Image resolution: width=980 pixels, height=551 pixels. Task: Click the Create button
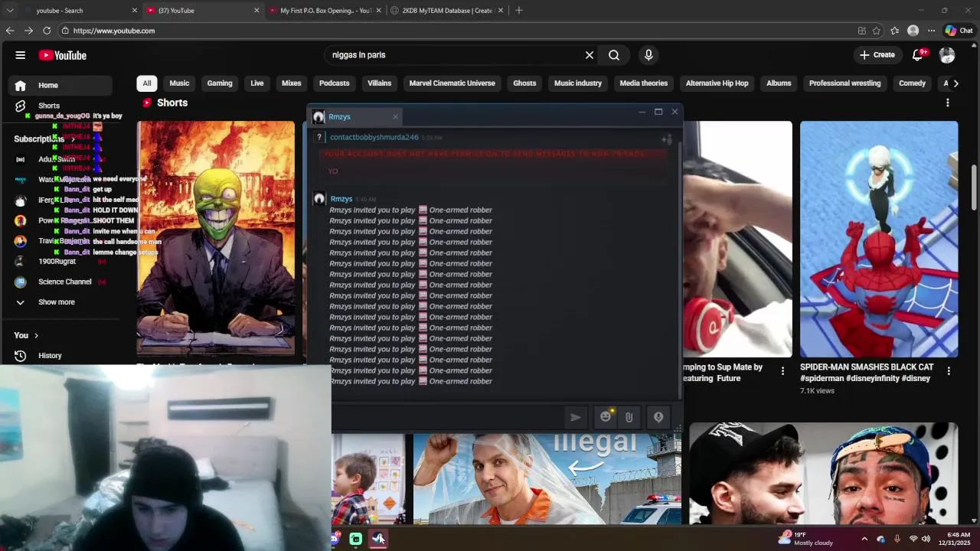point(877,55)
